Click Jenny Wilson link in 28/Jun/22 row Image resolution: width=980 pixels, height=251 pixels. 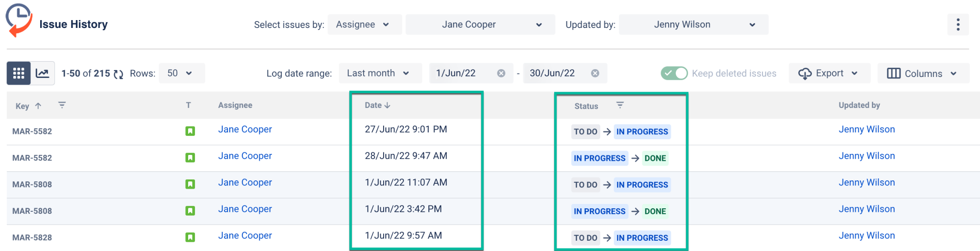pyautogui.click(x=866, y=156)
